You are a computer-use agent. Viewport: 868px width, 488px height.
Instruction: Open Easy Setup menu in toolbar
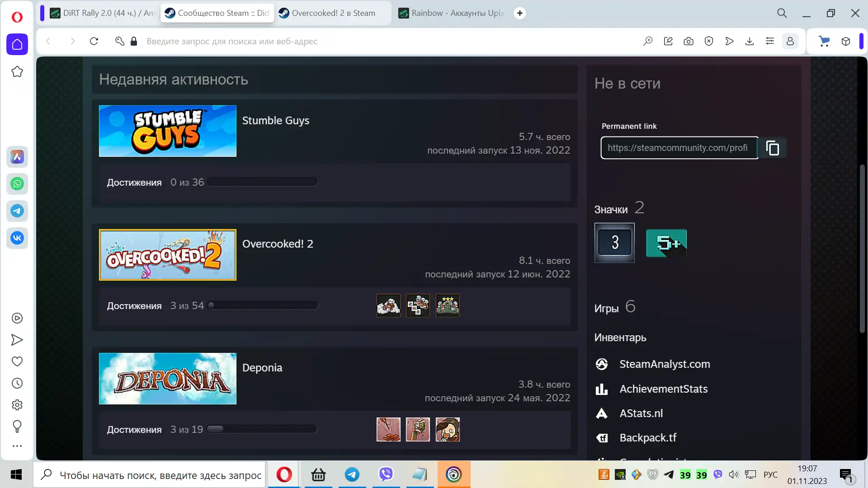coord(770,41)
